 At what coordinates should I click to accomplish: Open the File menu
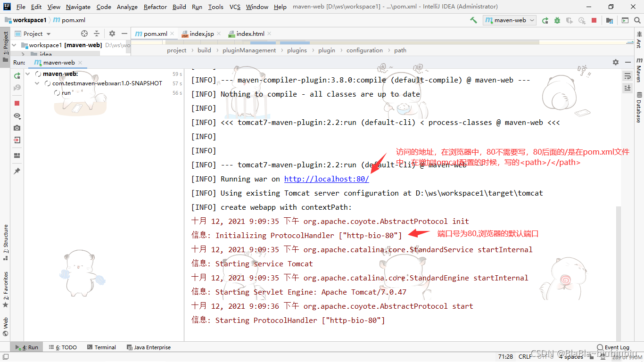(21, 7)
